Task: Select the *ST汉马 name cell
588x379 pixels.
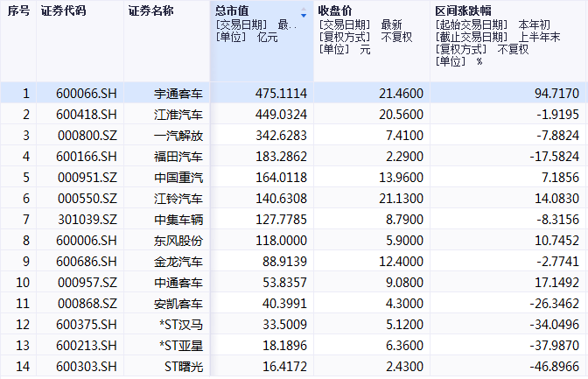Action: point(181,324)
